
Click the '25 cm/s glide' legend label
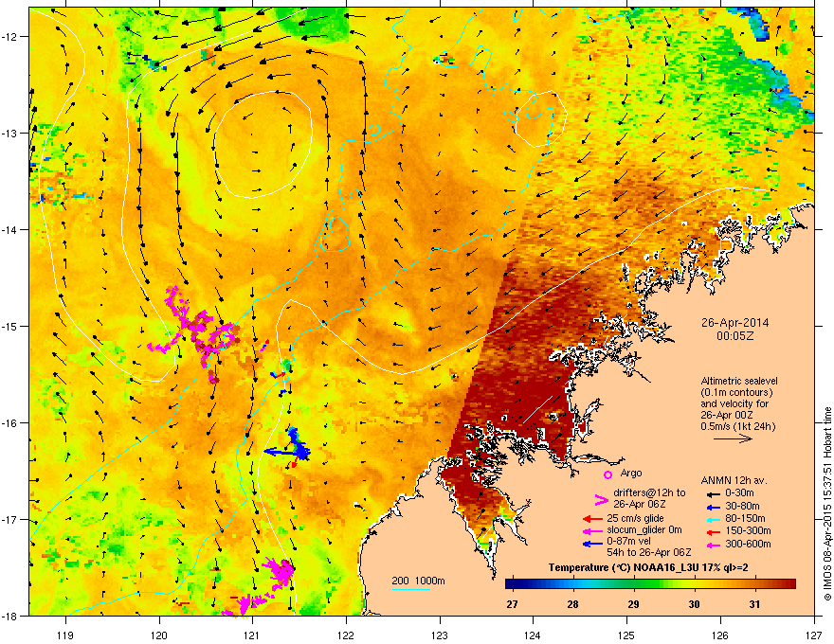[636, 518]
